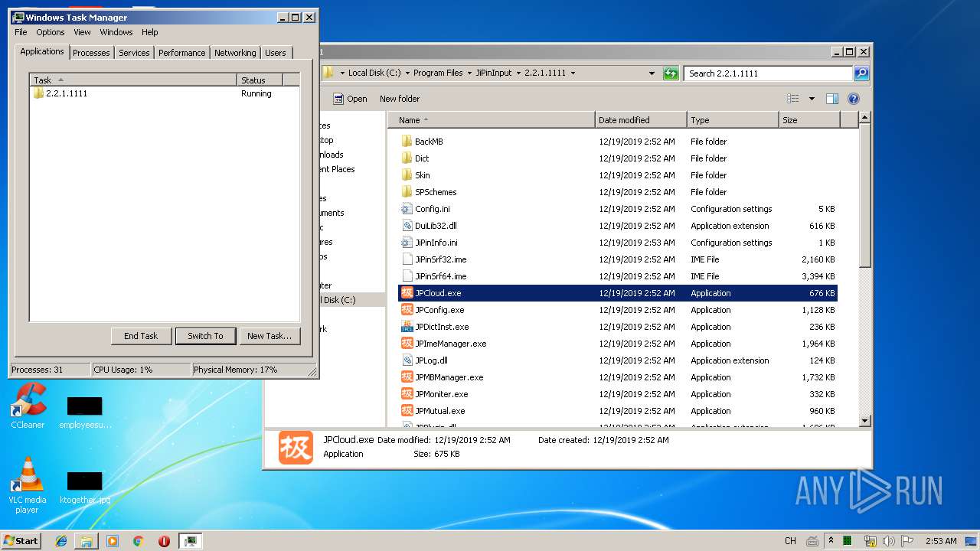980x551 pixels.
Task: Launch Internet Explorer from the taskbar
Action: click(x=62, y=541)
